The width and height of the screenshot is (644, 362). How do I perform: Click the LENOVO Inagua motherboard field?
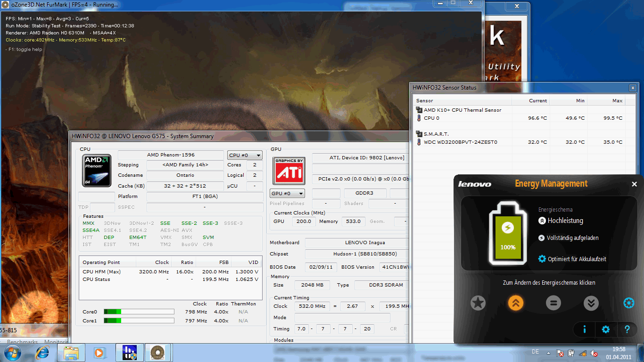tap(357, 243)
